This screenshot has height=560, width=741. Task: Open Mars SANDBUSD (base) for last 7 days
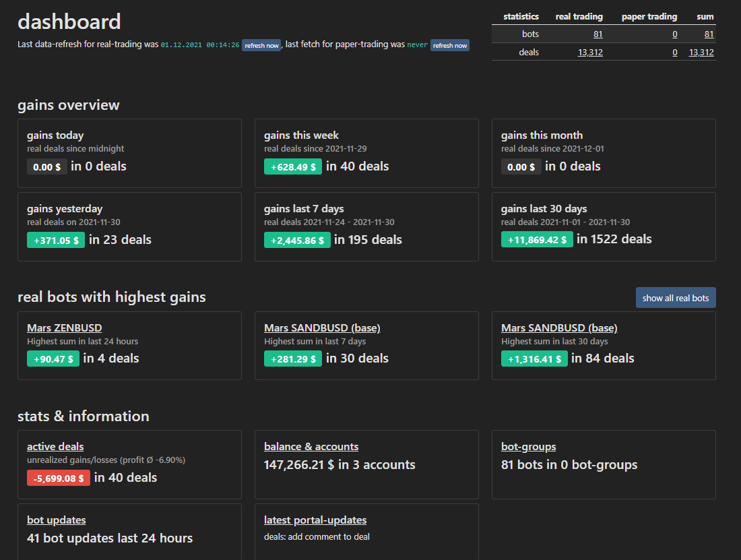(322, 328)
